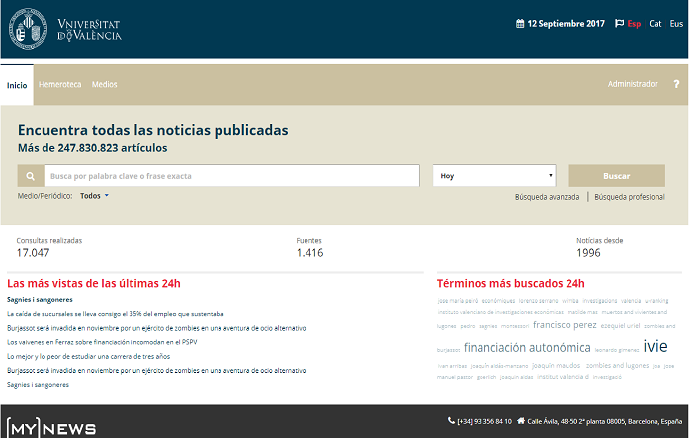Click the question mark help icon
Viewport: 700px width, 438px height.
point(676,84)
